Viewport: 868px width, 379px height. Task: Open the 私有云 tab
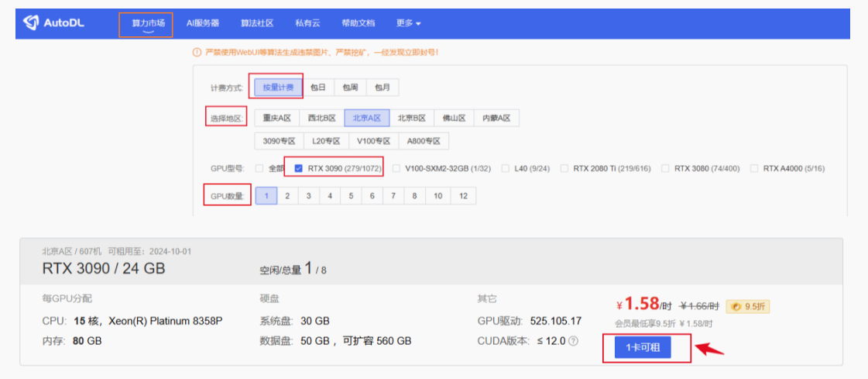coord(307,23)
